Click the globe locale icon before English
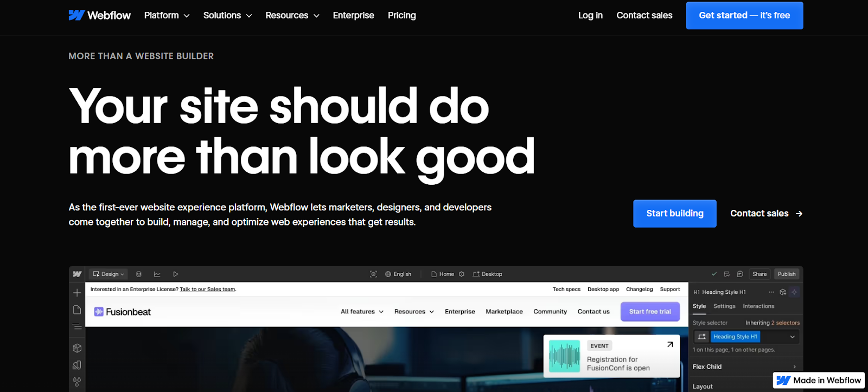This screenshot has height=392, width=868. point(388,274)
